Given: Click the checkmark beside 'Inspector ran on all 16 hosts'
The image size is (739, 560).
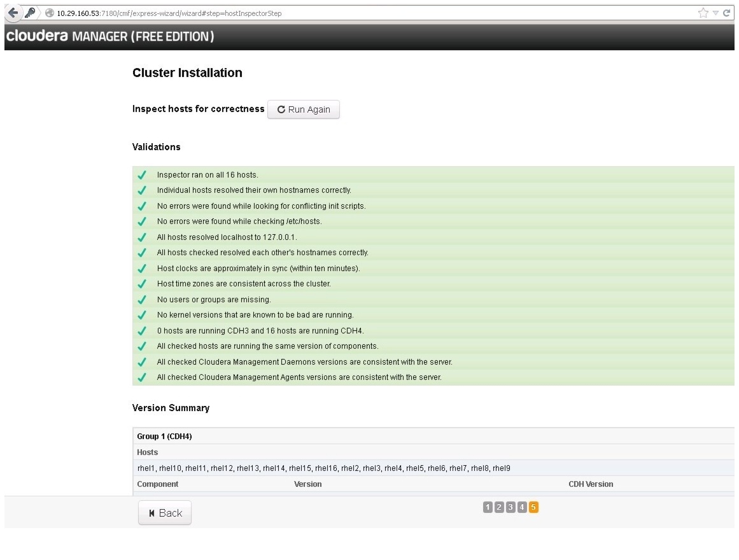Looking at the screenshot, I should coord(142,175).
